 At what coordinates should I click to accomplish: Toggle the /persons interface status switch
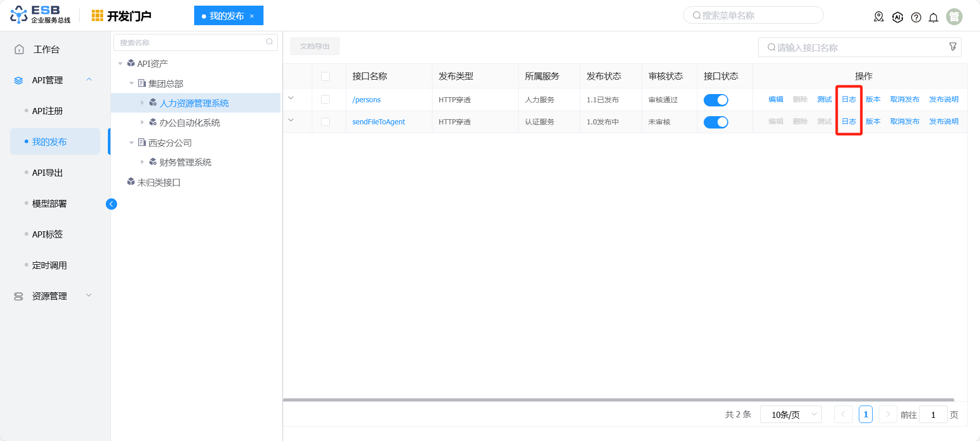(x=715, y=100)
